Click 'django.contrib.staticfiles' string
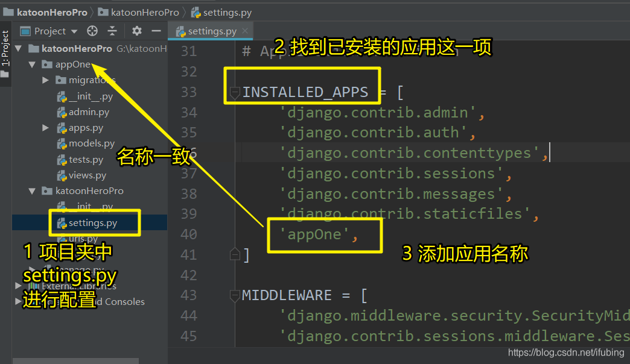 coord(405,214)
